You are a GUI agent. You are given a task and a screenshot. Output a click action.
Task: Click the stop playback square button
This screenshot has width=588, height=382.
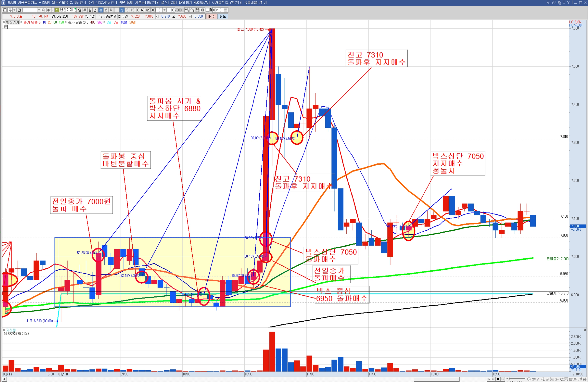(498, 379)
